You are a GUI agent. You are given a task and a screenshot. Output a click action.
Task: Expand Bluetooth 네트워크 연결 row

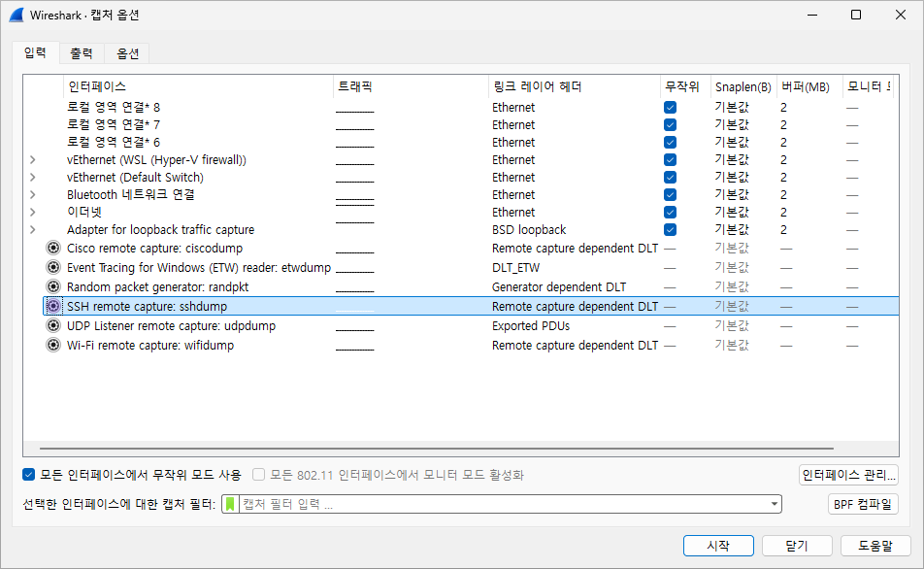[32, 194]
